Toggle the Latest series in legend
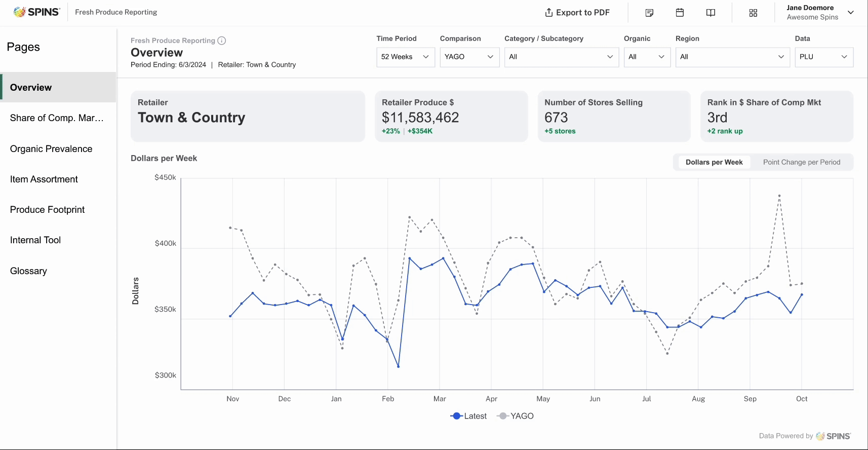The height and width of the screenshot is (450, 868). (x=468, y=416)
